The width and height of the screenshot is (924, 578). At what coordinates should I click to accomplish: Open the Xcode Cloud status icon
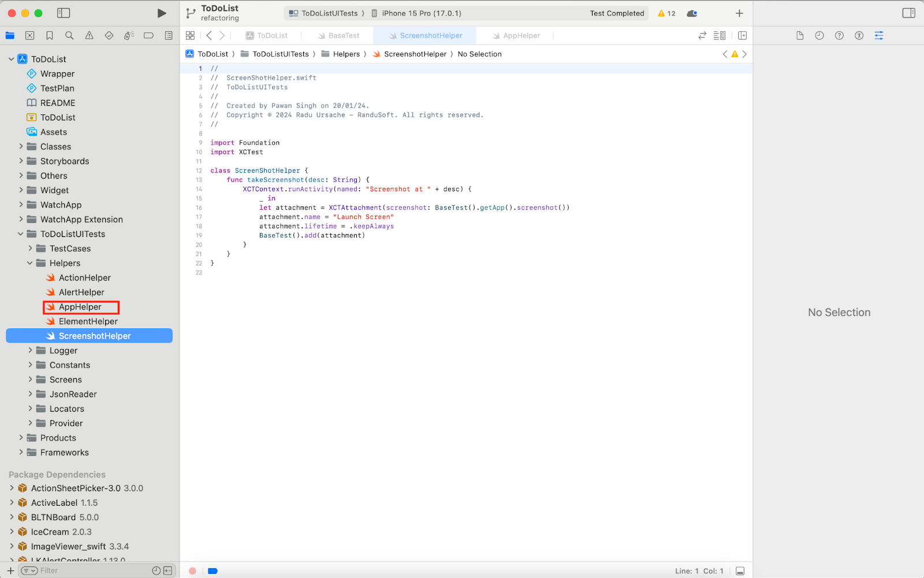(x=692, y=13)
